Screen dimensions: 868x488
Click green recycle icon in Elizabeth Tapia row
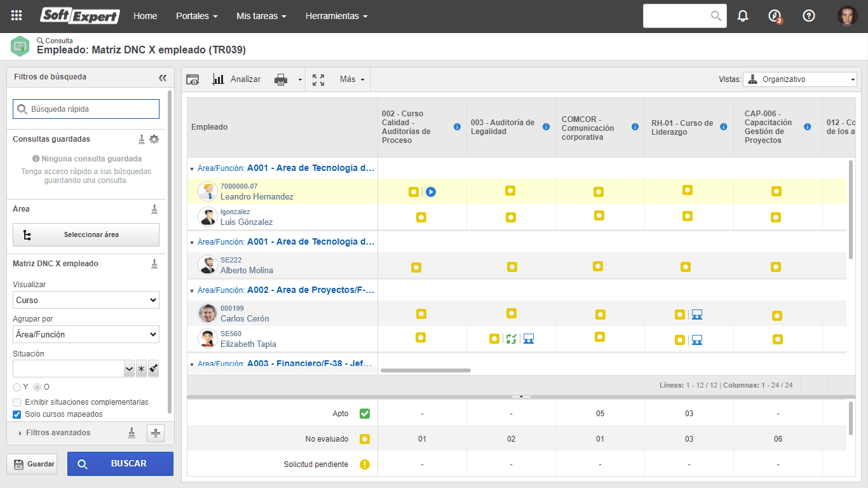click(512, 339)
